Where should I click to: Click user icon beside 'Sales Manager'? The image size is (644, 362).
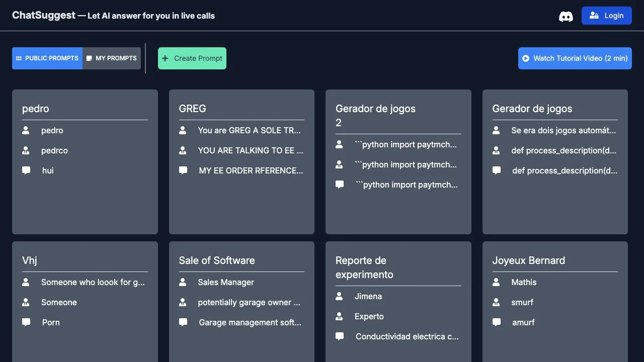pyautogui.click(x=183, y=282)
